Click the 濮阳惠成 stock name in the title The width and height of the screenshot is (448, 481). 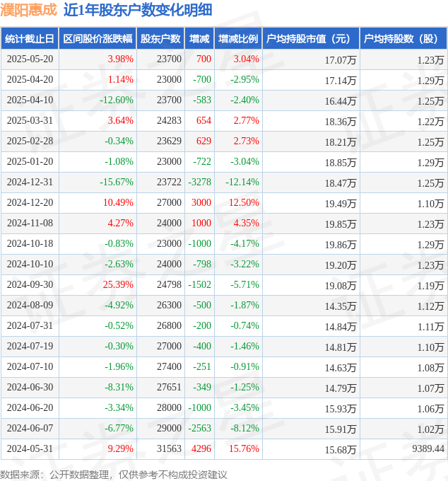[x=28, y=10]
